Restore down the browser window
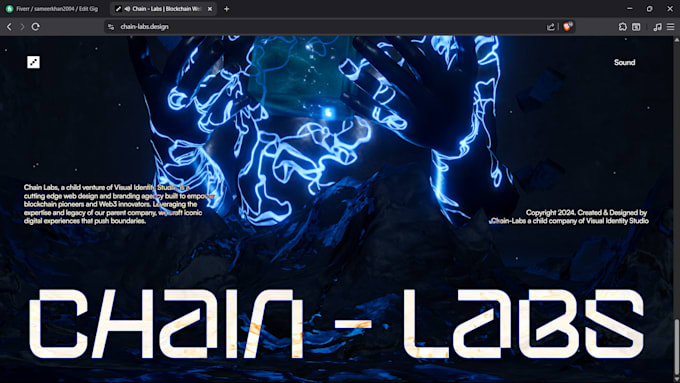 pyautogui.click(x=650, y=9)
